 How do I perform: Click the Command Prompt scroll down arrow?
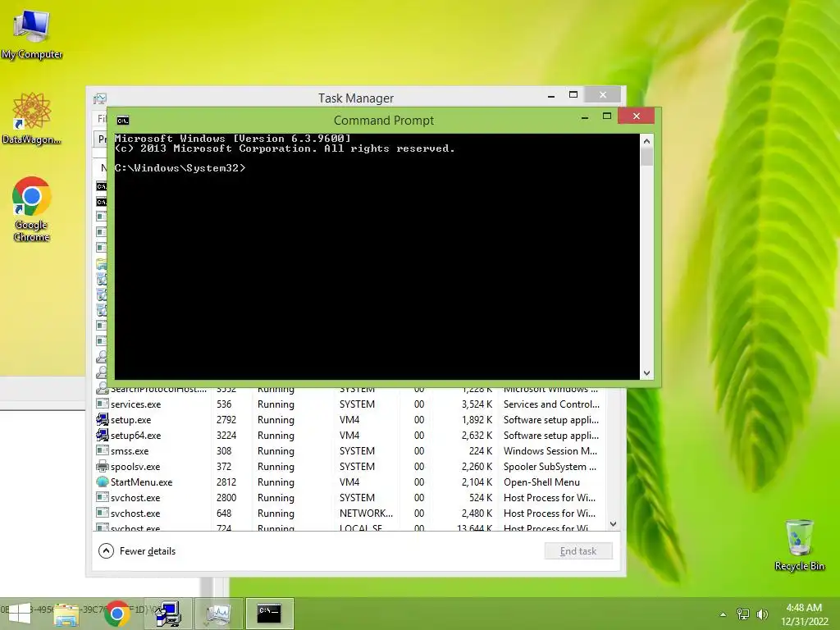pyautogui.click(x=646, y=373)
